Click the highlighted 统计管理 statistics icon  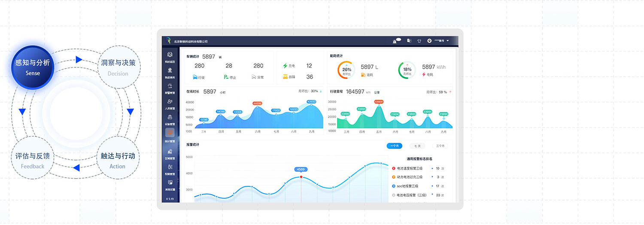pyautogui.click(x=170, y=134)
